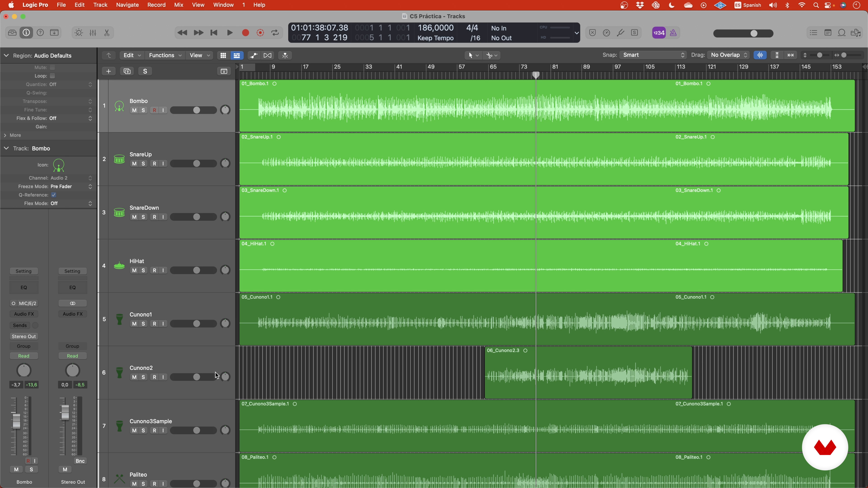Solo the SnareUp track
This screenshot has width=868, height=488.
tap(143, 164)
